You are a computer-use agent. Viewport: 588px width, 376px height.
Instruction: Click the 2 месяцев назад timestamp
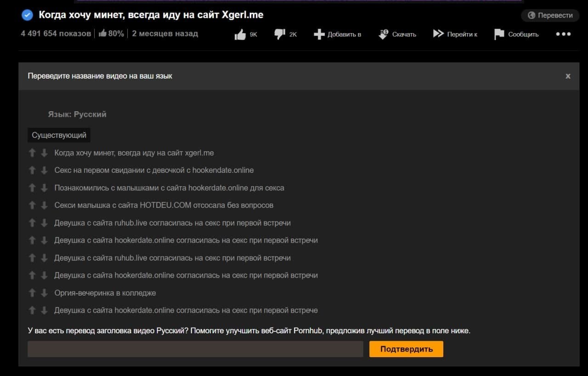click(165, 34)
